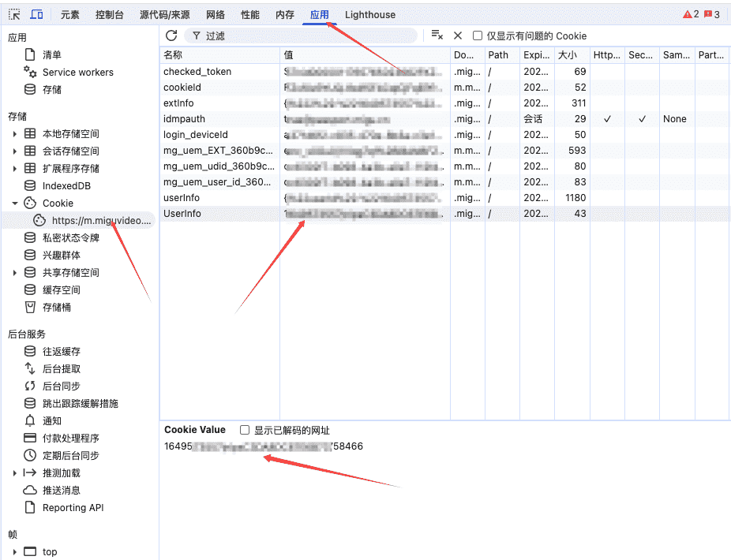The width and height of the screenshot is (731, 560).
Task: Toggle the device toolbar icon
Action: (37, 15)
